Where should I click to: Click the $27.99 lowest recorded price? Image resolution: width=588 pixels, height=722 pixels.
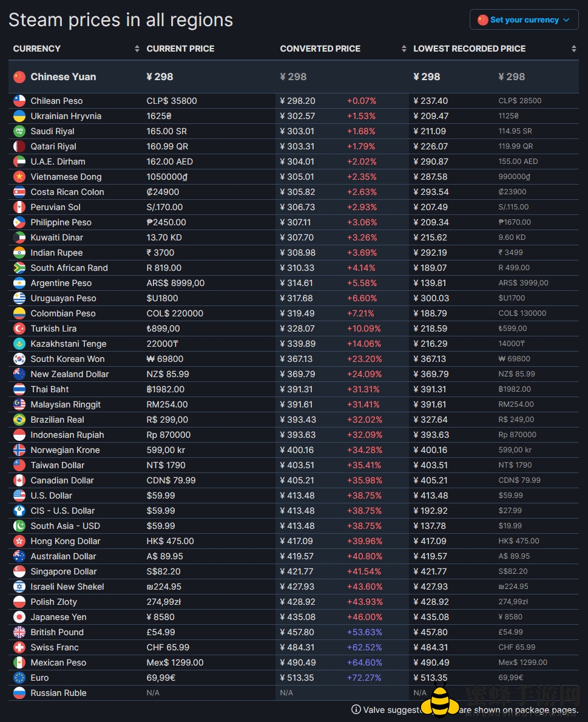coord(510,511)
